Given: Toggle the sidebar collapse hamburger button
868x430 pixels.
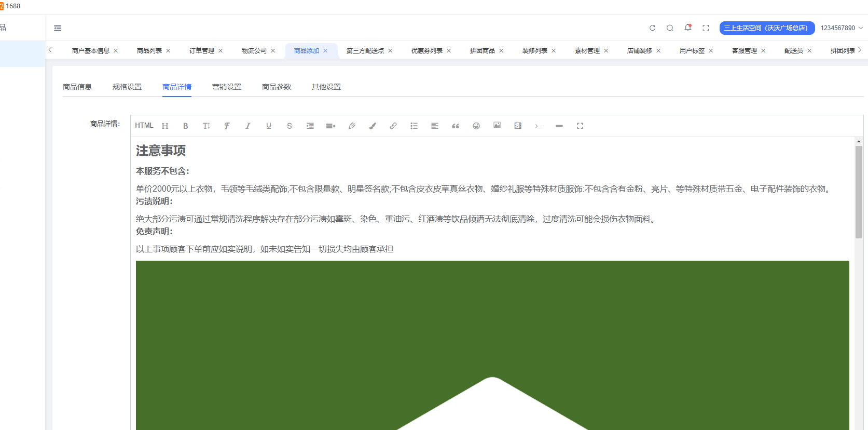Looking at the screenshot, I should point(58,28).
